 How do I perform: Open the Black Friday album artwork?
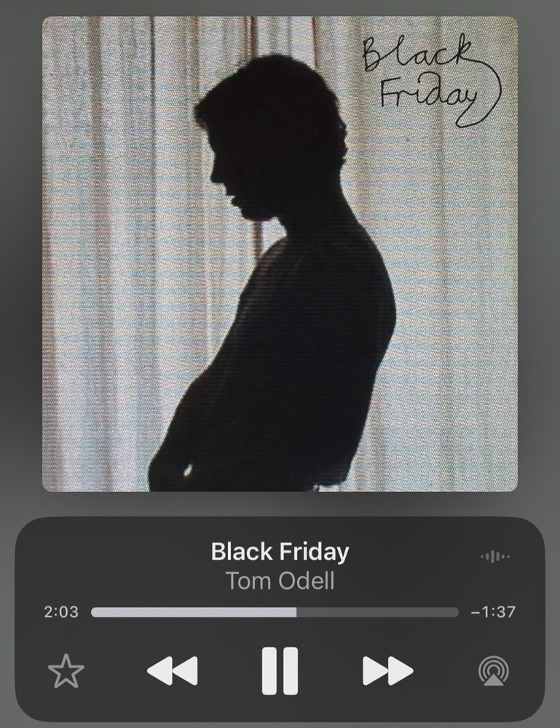pyautogui.click(x=280, y=253)
